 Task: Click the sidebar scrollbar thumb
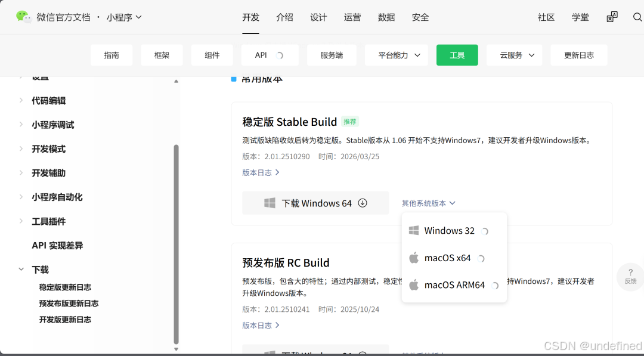click(x=176, y=244)
